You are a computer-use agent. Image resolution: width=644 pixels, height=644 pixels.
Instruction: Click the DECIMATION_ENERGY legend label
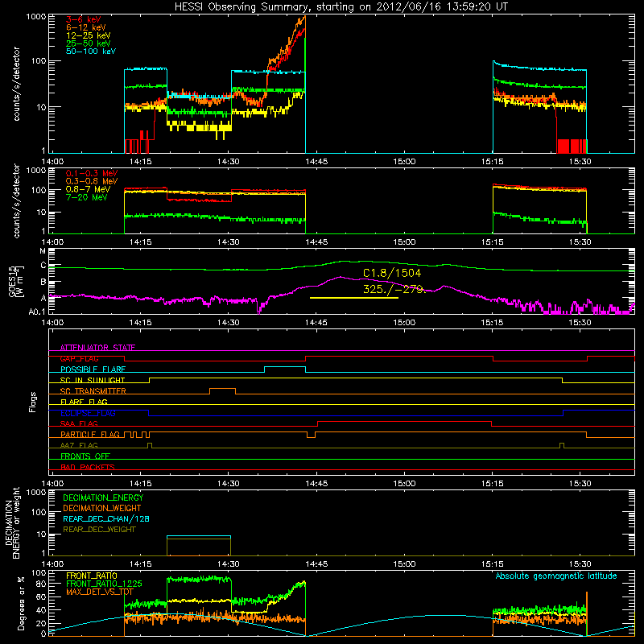coord(103,497)
